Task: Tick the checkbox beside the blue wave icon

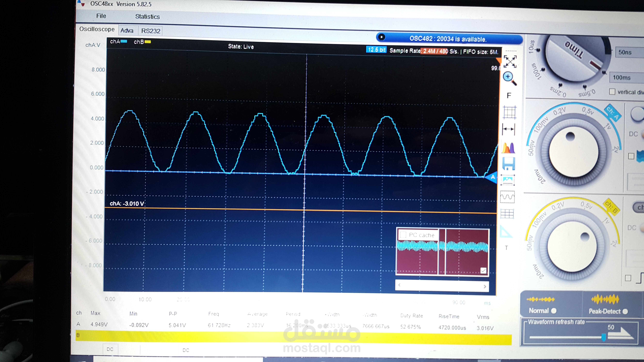Action: click(x=631, y=156)
